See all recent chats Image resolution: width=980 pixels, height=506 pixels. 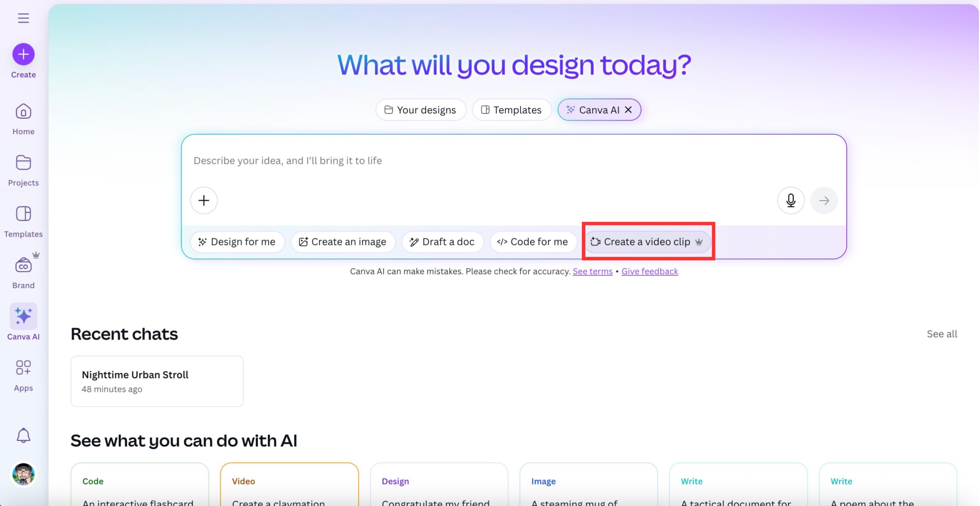(942, 334)
